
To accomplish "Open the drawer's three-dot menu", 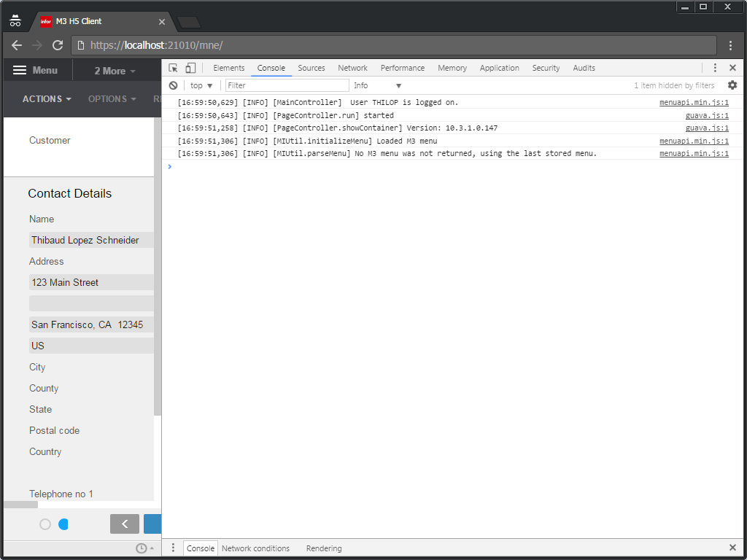I will (173, 548).
